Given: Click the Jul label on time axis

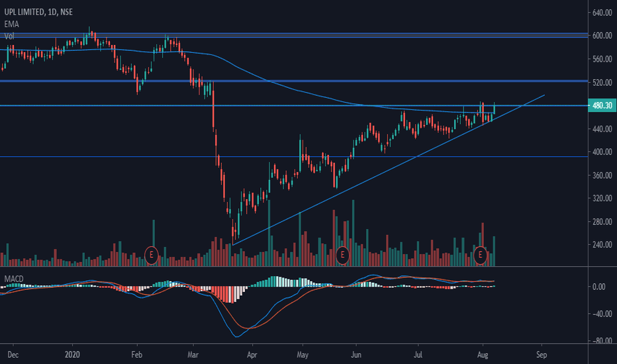Looking at the screenshot, I should coord(418,355).
